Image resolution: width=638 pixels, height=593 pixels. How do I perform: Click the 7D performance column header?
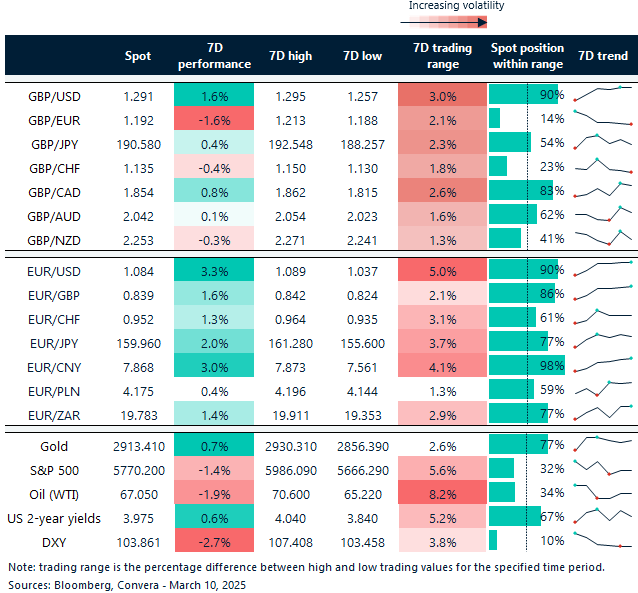tap(214, 56)
